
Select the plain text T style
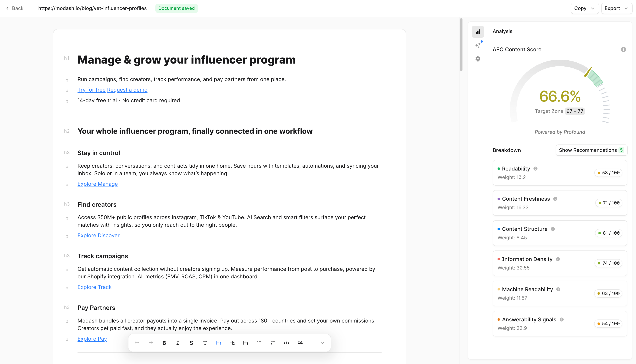(x=205, y=343)
